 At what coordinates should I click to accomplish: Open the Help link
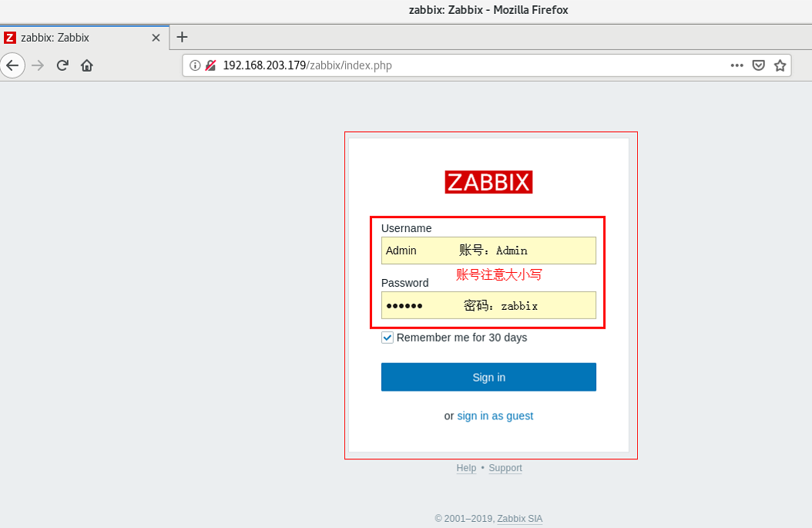point(466,468)
